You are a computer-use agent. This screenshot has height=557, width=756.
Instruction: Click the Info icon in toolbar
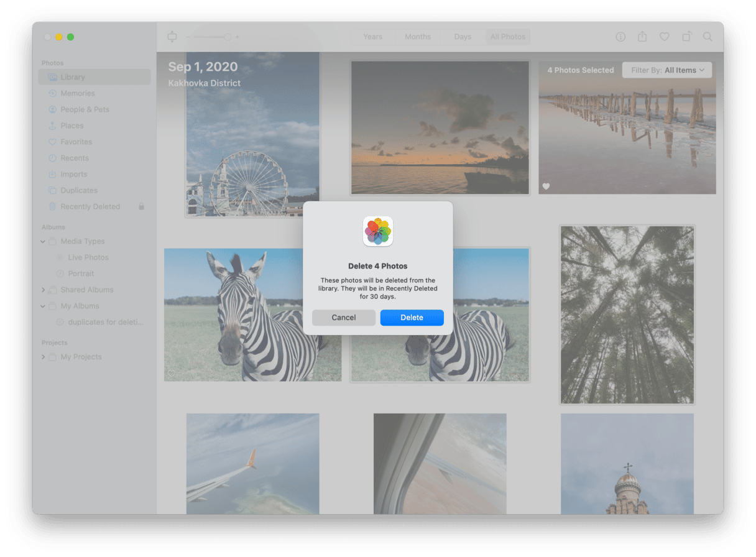(620, 37)
